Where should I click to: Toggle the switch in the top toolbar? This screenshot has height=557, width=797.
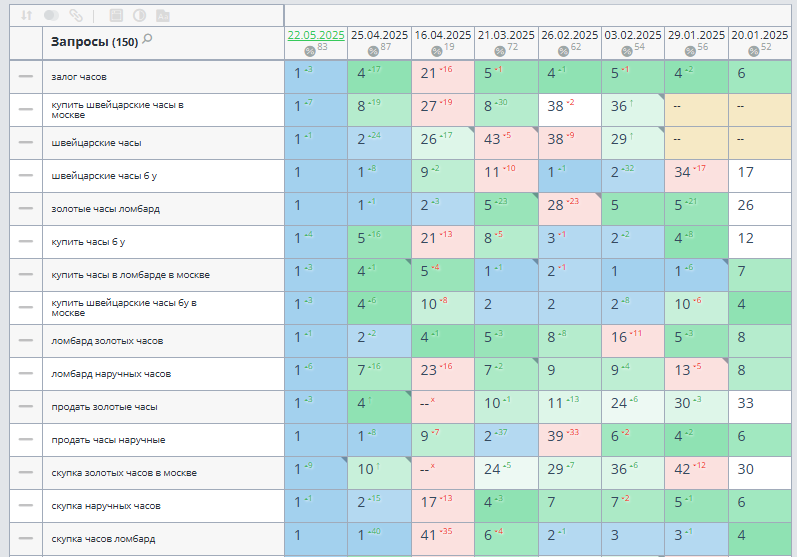(51, 15)
